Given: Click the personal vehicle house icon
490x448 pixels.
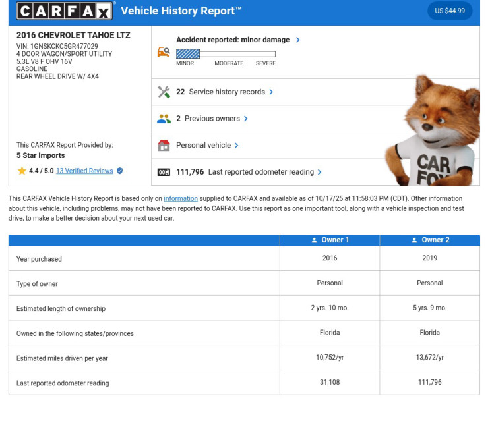Looking at the screenshot, I should pos(164,146).
